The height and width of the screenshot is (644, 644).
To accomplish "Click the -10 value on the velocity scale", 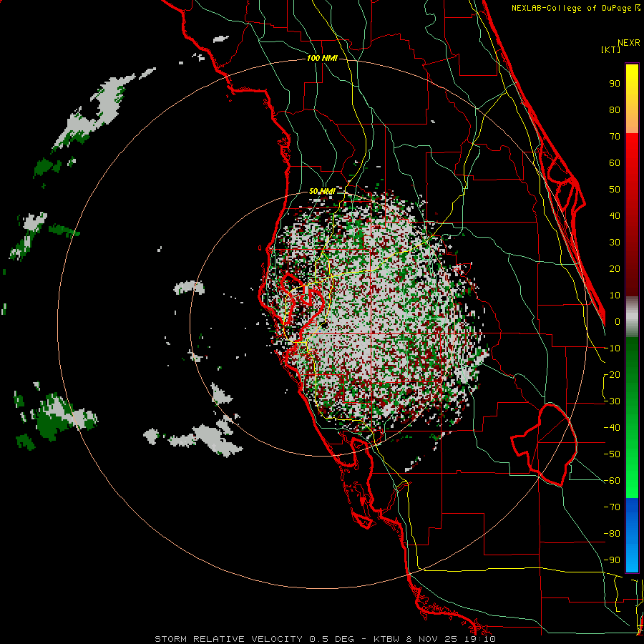I will coord(612,348).
